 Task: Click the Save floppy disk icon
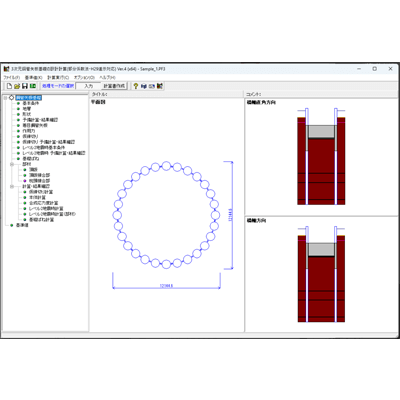(25, 86)
